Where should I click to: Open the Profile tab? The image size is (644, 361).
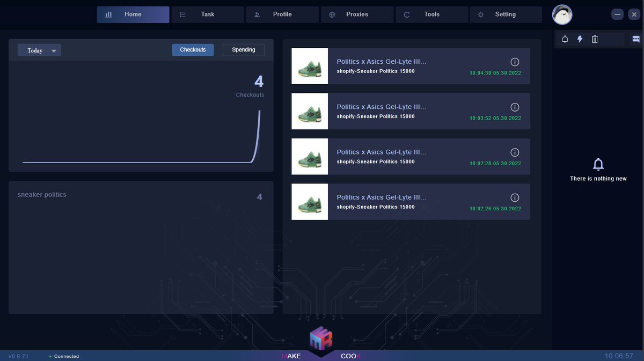282,14
